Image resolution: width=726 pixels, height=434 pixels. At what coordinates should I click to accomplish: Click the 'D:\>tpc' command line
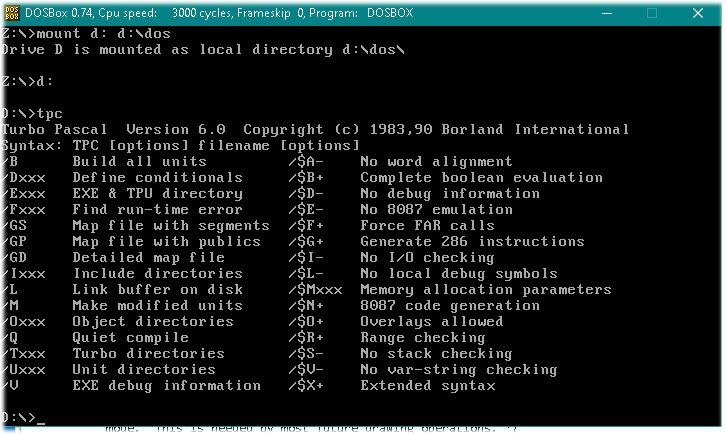coord(32,113)
